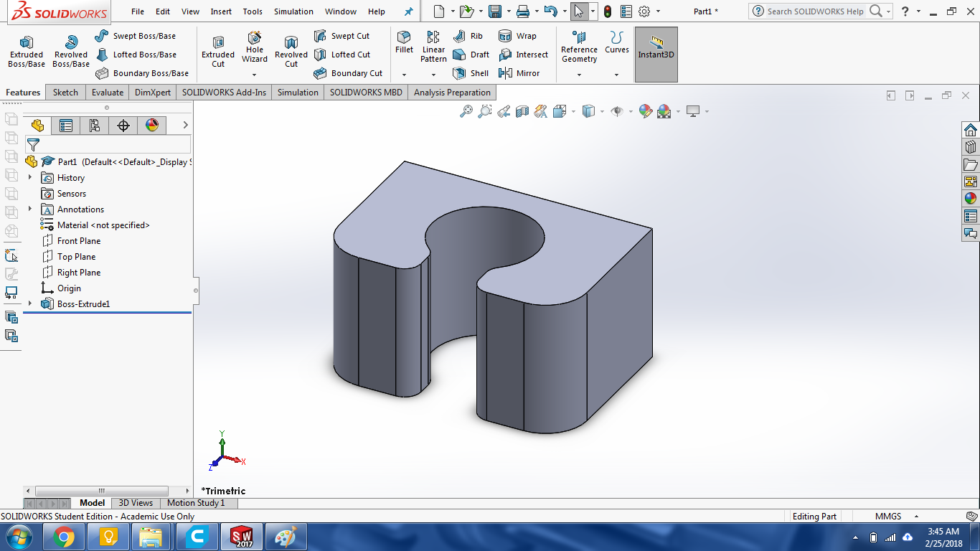Image resolution: width=980 pixels, height=551 pixels.
Task: Open the Tools menu
Action: pyautogui.click(x=253, y=11)
